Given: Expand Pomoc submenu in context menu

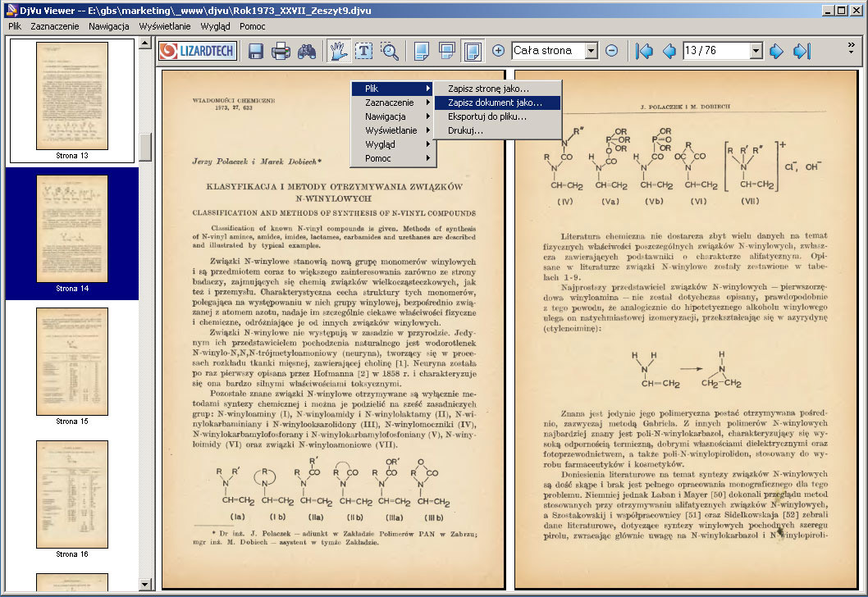Looking at the screenshot, I should pos(394,158).
